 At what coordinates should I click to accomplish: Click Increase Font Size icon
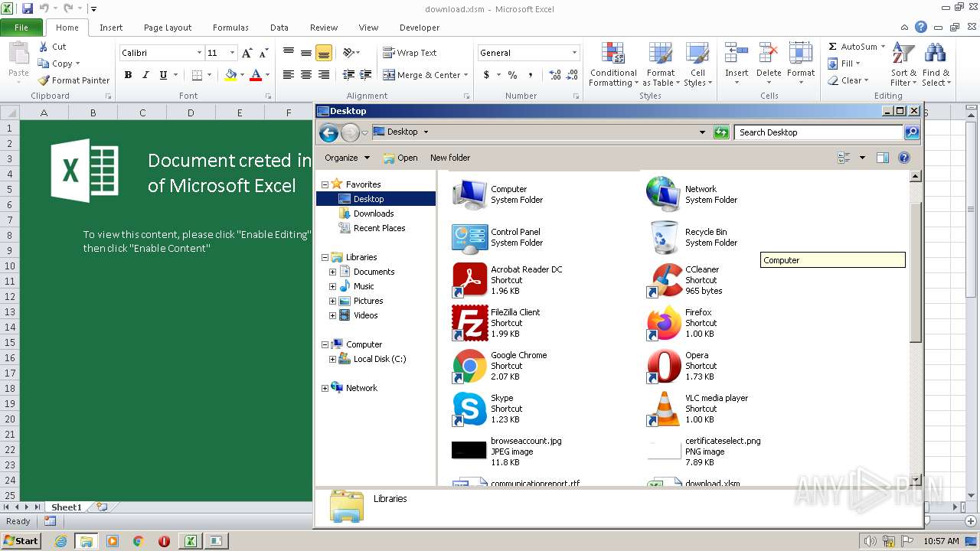click(247, 53)
